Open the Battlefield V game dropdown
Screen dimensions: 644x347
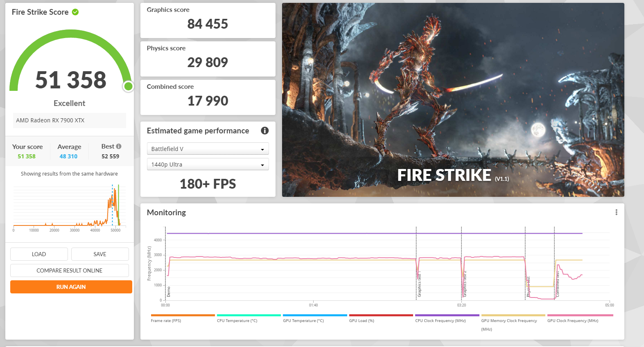[x=208, y=149]
